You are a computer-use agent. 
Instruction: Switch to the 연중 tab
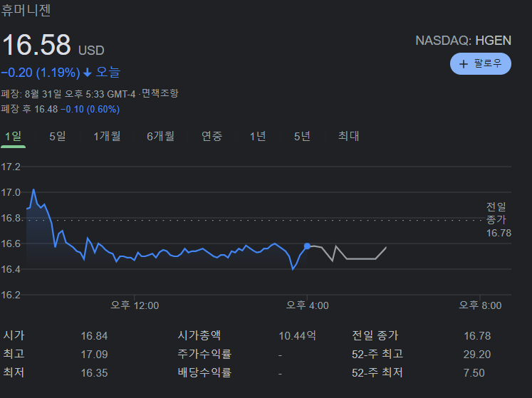pos(212,137)
